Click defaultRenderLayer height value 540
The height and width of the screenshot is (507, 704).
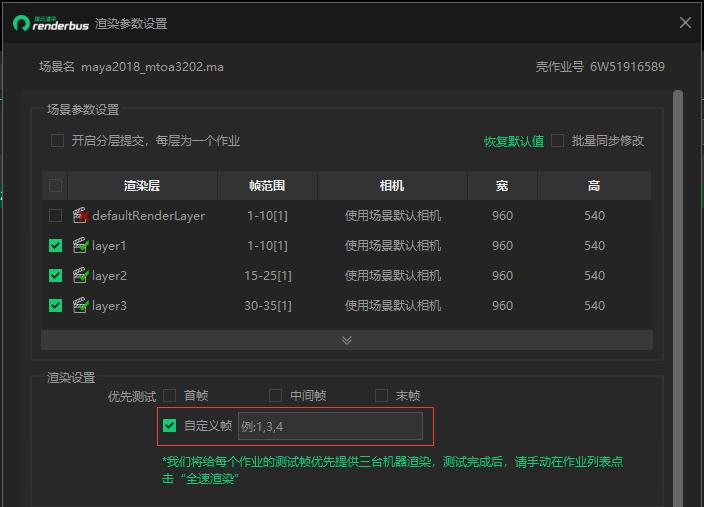tap(594, 216)
